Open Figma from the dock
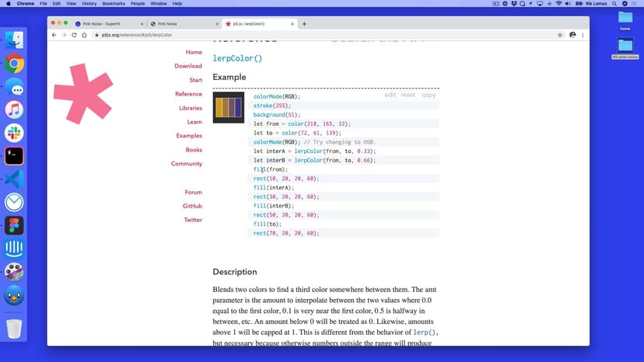The width and height of the screenshot is (644, 362). point(14,225)
